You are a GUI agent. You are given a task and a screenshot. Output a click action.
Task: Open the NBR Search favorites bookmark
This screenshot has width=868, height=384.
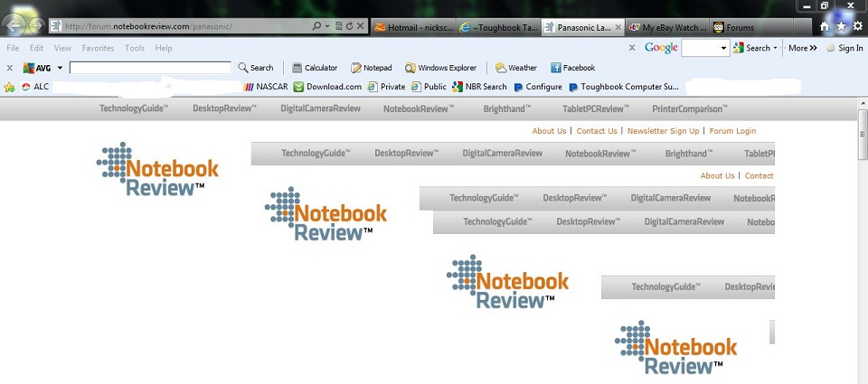[x=479, y=87]
